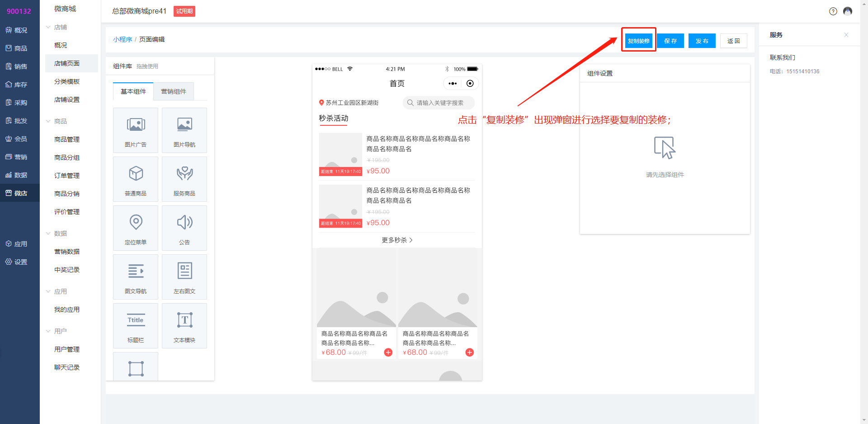Select the 图片广告 image ad component
This screenshot has height=424, width=868.
[x=136, y=130]
